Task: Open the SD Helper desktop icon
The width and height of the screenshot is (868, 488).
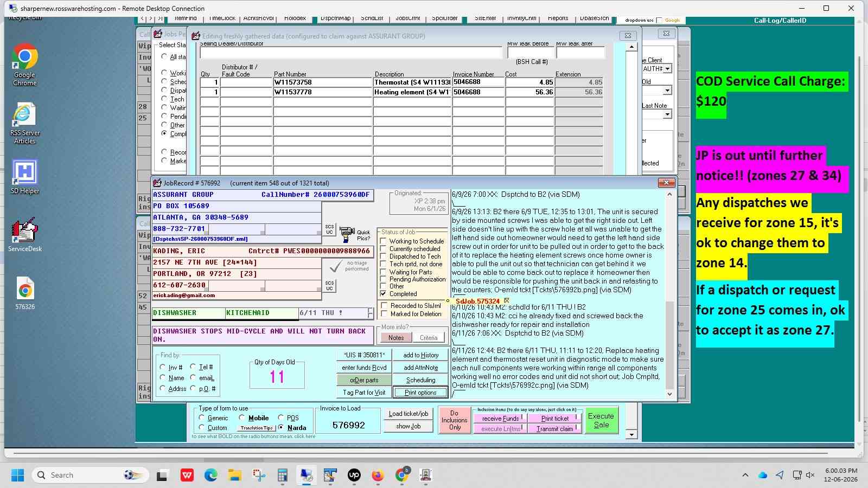Action: (x=25, y=177)
